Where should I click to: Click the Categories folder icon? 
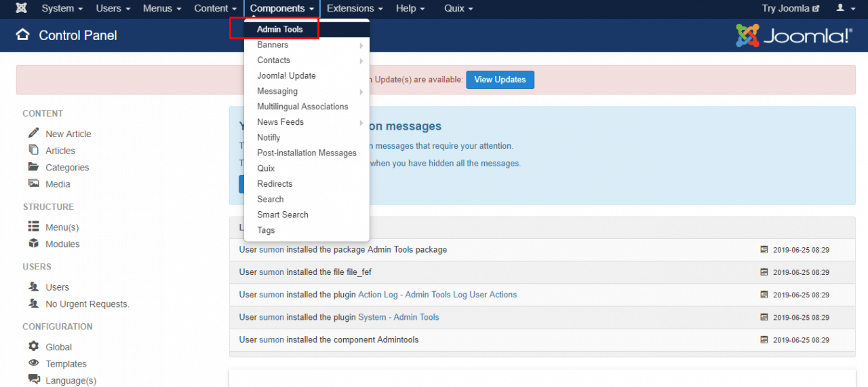coord(33,167)
